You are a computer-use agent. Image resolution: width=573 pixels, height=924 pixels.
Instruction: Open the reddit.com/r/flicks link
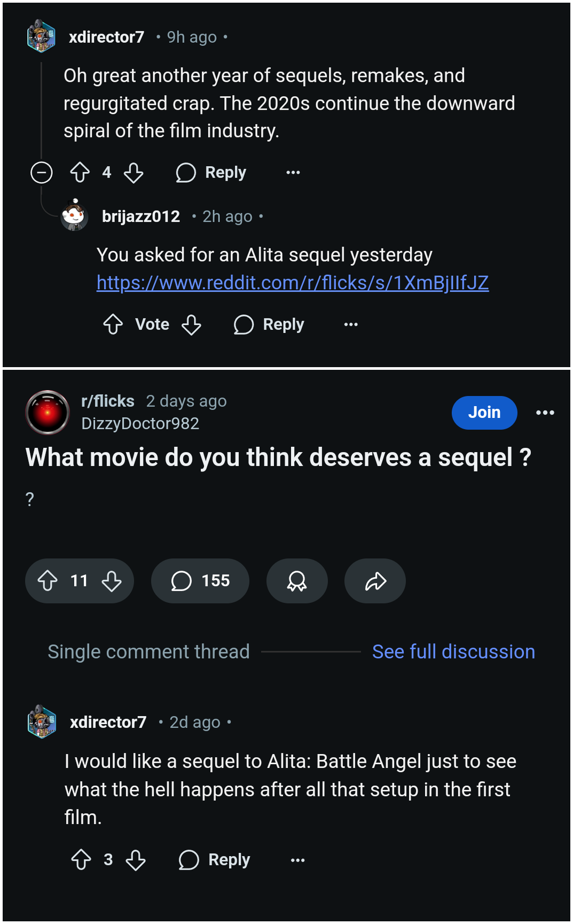(x=292, y=283)
